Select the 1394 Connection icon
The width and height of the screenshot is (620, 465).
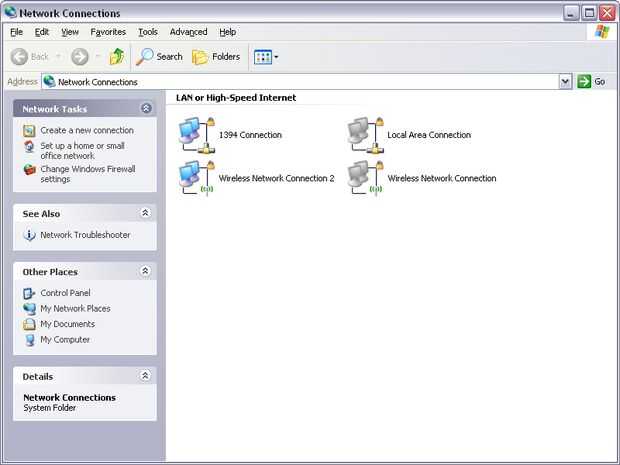pyautogui.click(x=197, y=135)
